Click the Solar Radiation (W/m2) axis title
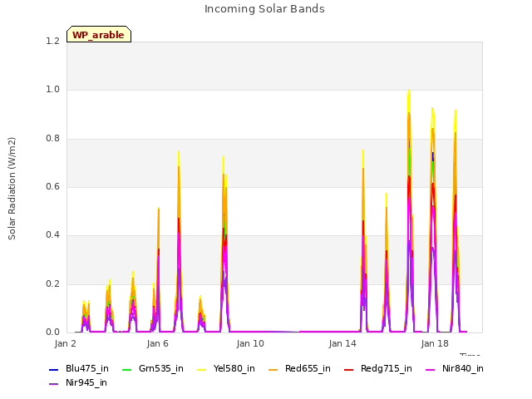 click(x=12, y=189)
